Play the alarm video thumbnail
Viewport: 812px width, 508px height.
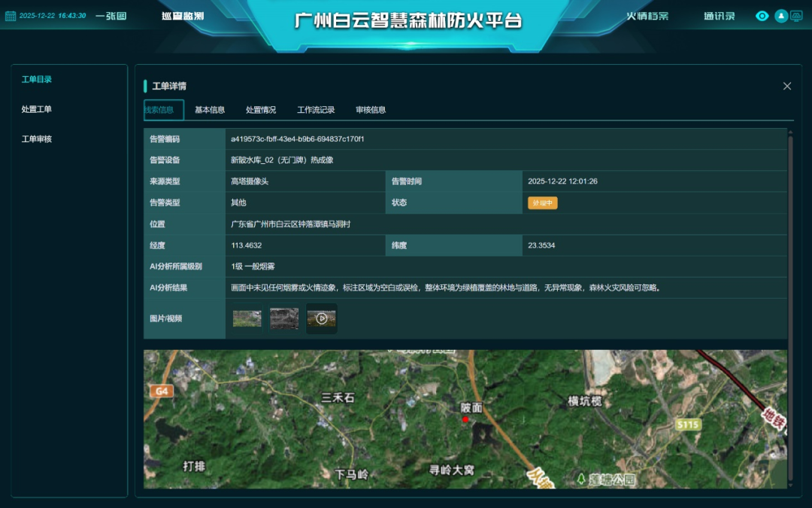[x=321, y=318]
